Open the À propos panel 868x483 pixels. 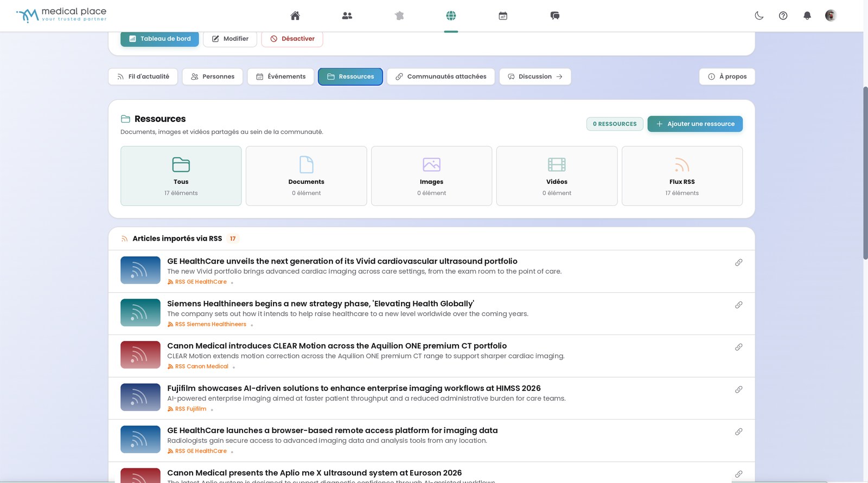727,76
